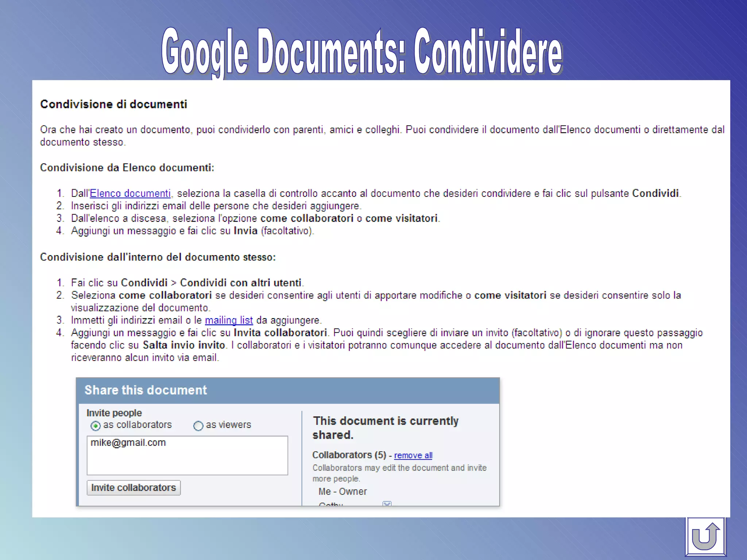Viewport: 747px width, 560px height.
Task: Click the 'Condivisione dall'interno del documento stesso:' heading
Action: 158,257
